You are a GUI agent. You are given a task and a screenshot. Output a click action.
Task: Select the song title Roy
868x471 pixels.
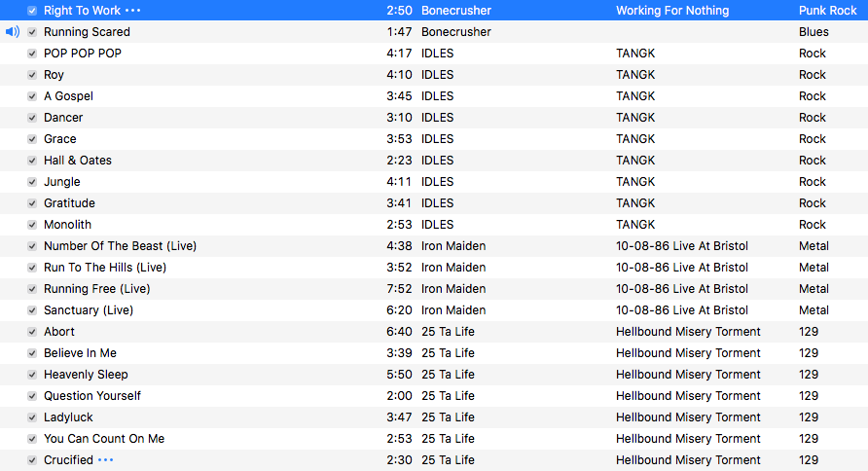[54, 75]
